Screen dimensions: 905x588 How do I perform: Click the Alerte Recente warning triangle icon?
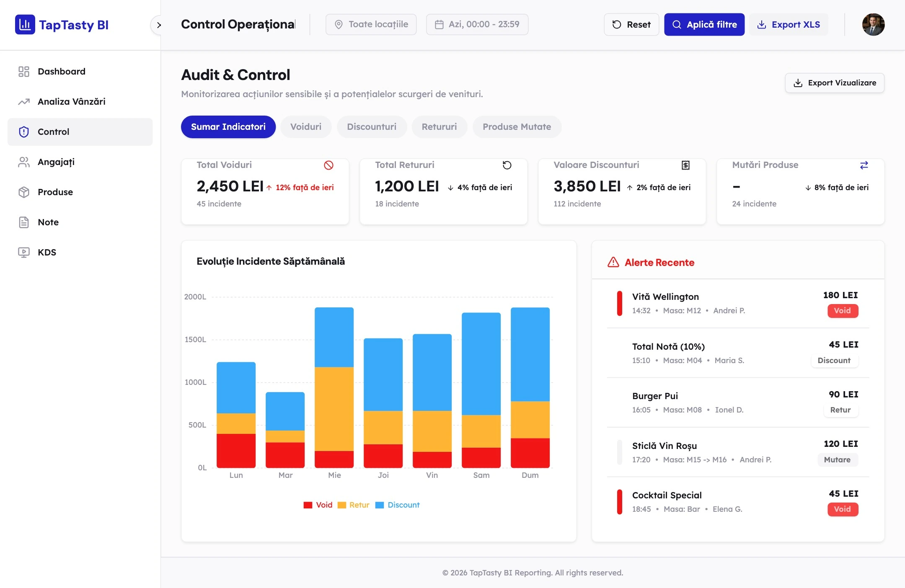coord(613,262)
